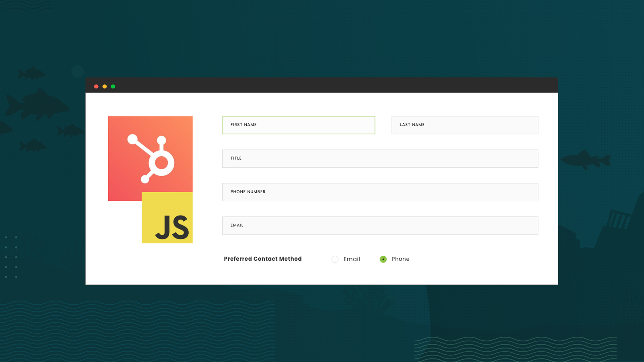Click inside the Title text field

380,158
